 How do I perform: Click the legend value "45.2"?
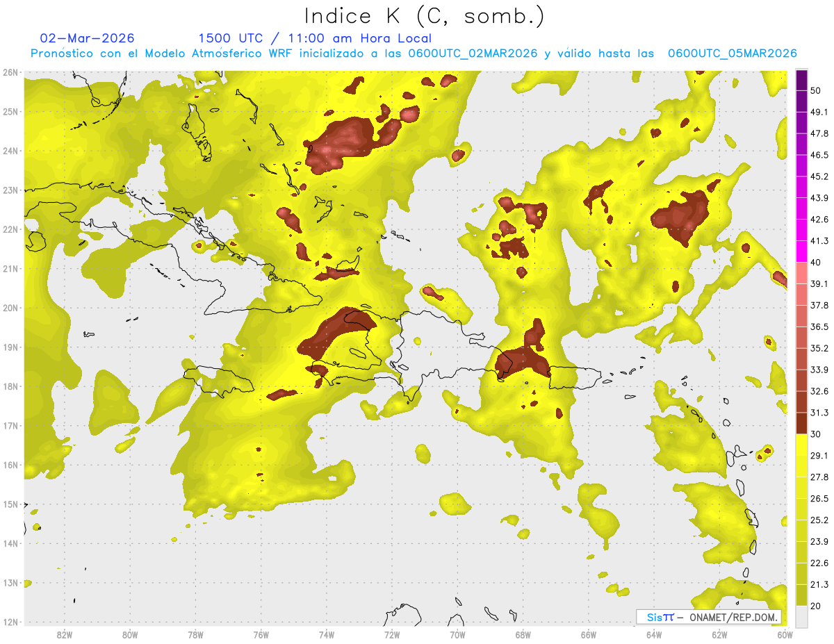[x=819, y=176]
